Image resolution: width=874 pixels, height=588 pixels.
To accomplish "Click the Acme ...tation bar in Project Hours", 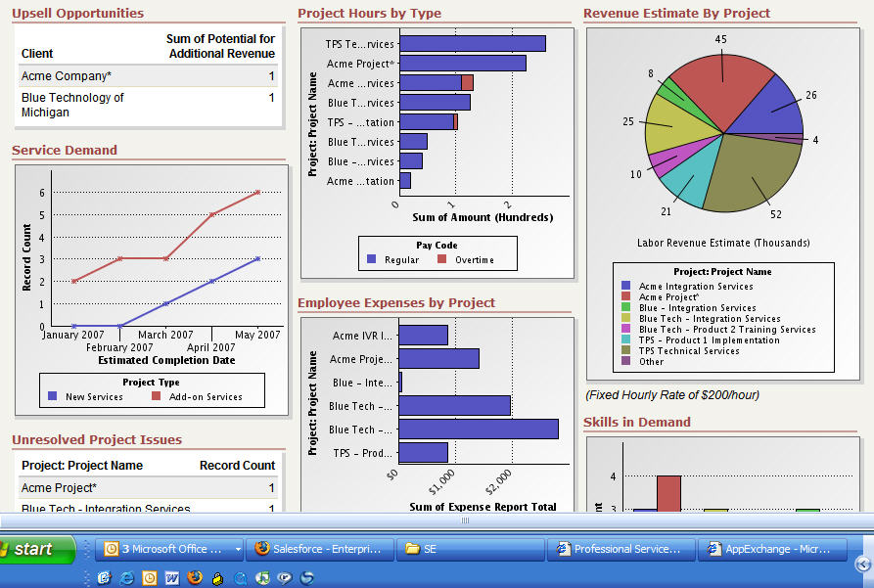I will (405, 181).
